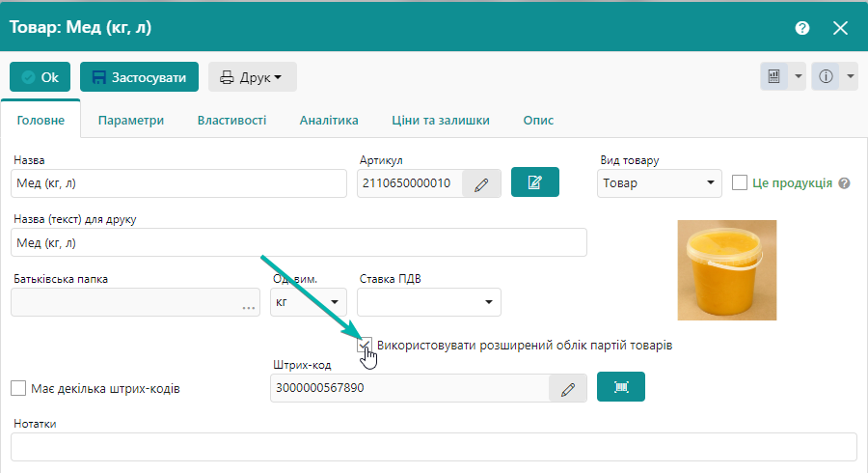The image size is (868, 473).
Task: Click the report chart icon in toolbar
Action: click(774, 77)
